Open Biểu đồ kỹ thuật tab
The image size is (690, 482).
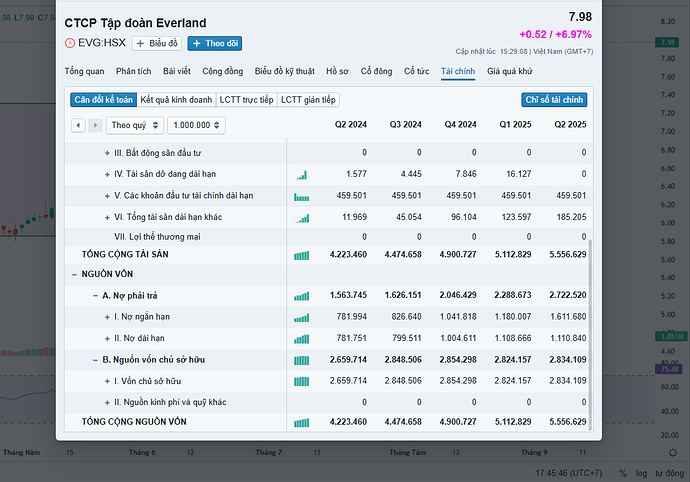pos(284,71)
